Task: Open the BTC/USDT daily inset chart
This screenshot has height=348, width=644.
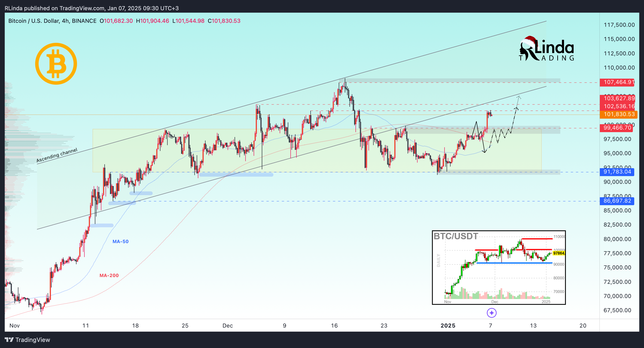Action: (499, 268)
